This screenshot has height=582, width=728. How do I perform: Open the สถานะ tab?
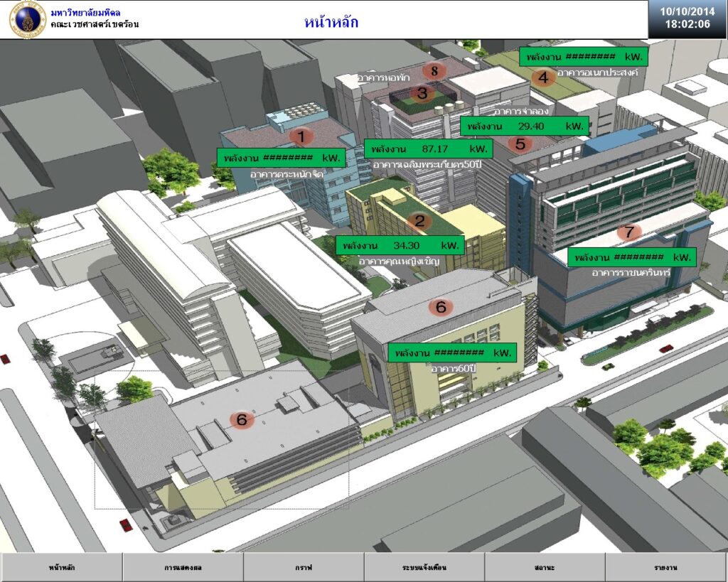coord(545,567)
